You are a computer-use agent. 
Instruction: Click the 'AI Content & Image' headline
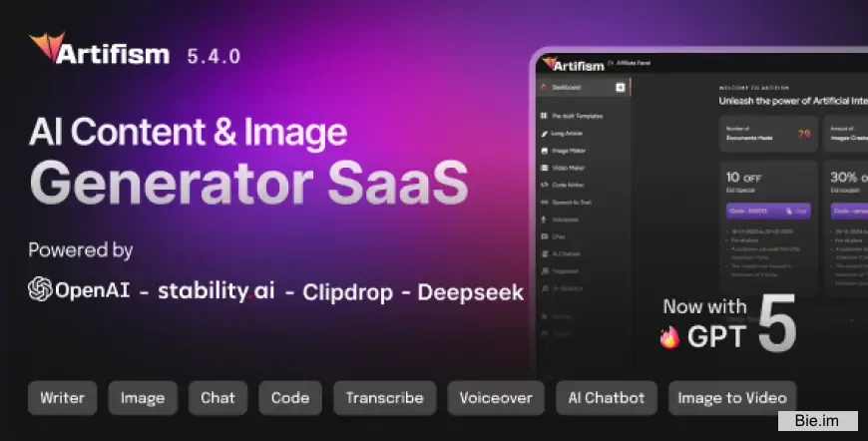189,133
